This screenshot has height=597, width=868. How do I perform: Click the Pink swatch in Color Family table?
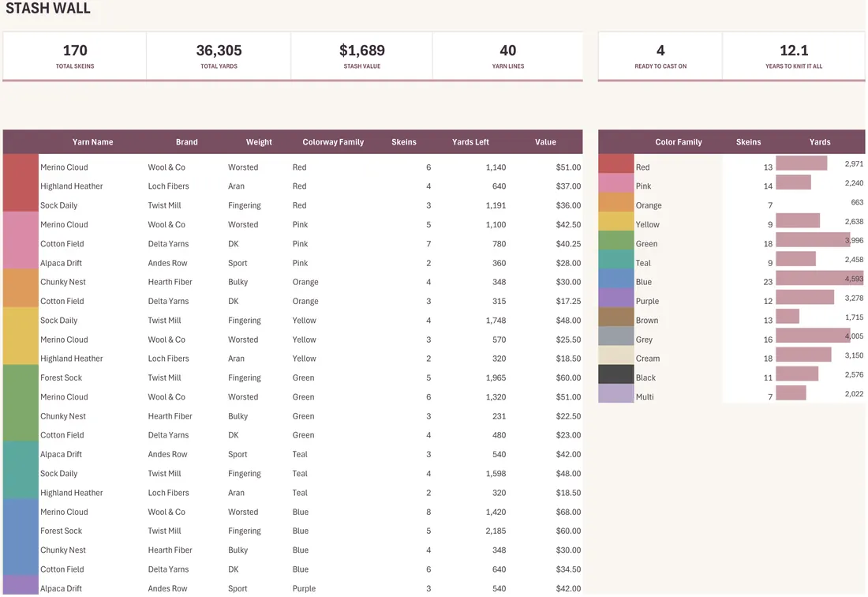click(x=615, y=182)
